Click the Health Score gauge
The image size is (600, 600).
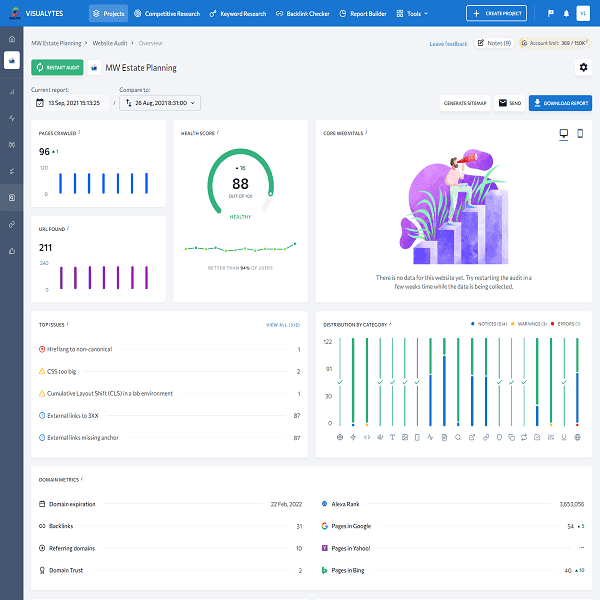240,184
